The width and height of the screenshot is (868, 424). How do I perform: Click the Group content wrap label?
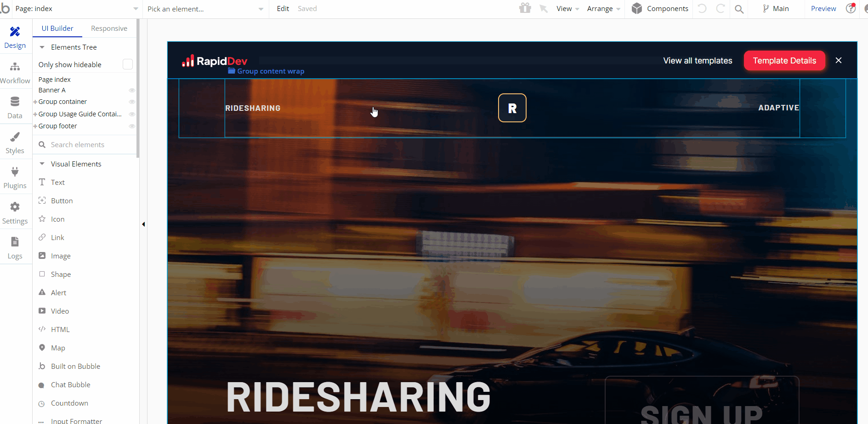pos(266,71)
